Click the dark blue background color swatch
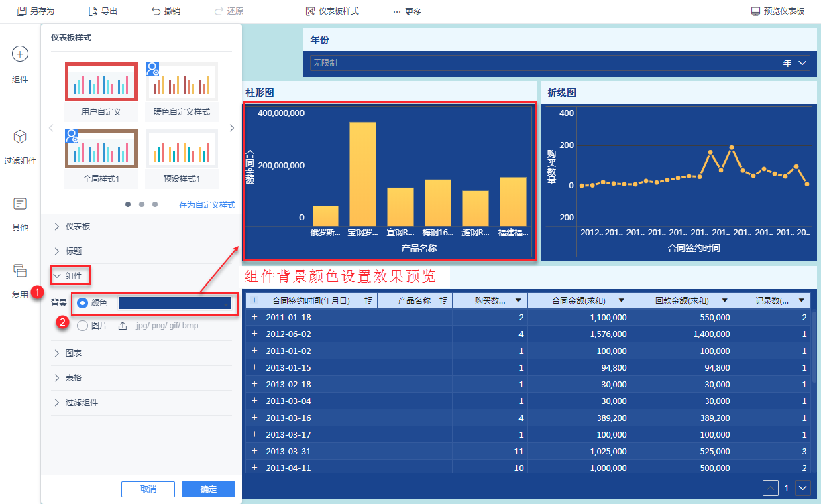The height and width of the screenshot is (504, 821). coord(174,303)
